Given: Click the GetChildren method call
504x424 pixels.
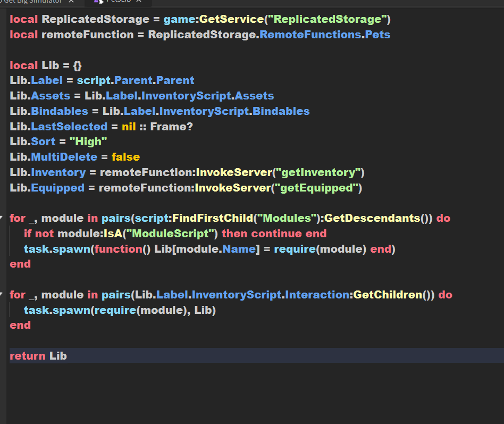Looking at the screenshot, I should [388, 295].
